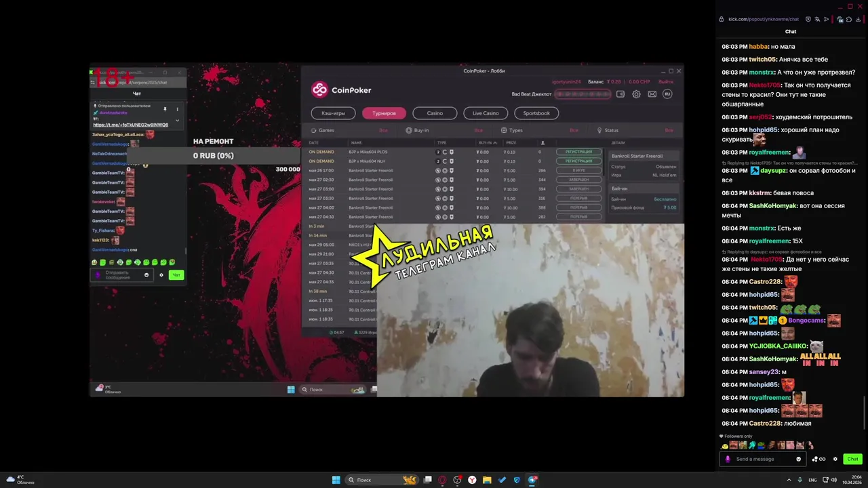Click ENG language indicator in taskbar
Viewport: 868px width, 488px height.
tap(812, 480)
